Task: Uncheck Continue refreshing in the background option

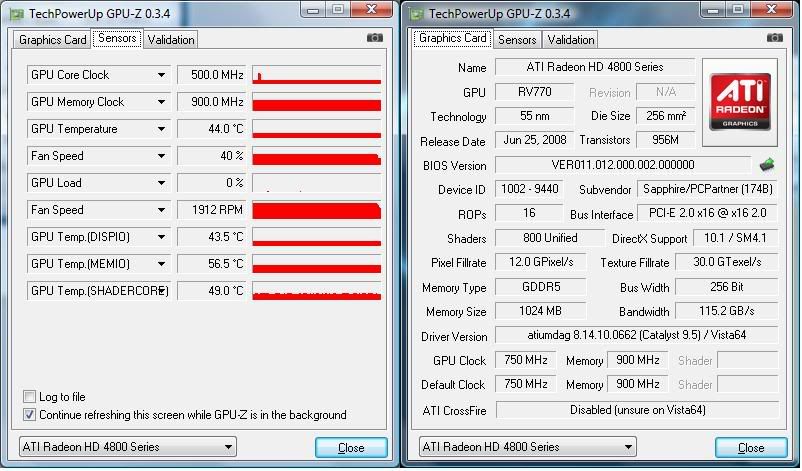Action: (30, 414)
